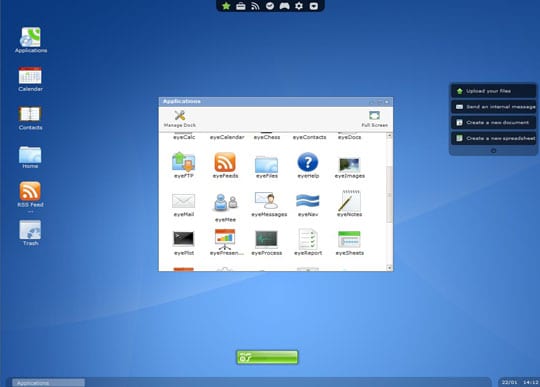Launch eyeImages application
This screenshot has height=387, width=540.
pos(350,164)
